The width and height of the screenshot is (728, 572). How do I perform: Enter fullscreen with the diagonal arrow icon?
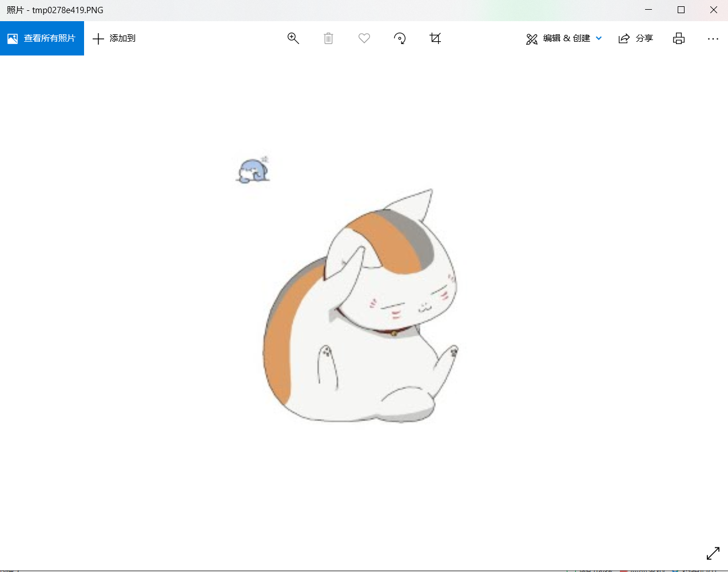(713, 553)
